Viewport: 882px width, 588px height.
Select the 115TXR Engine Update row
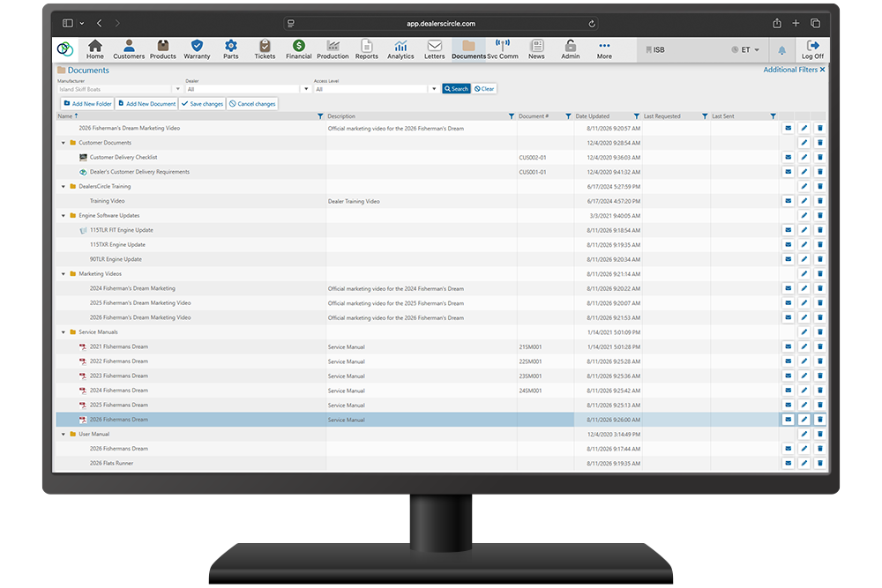click(417, 244)
